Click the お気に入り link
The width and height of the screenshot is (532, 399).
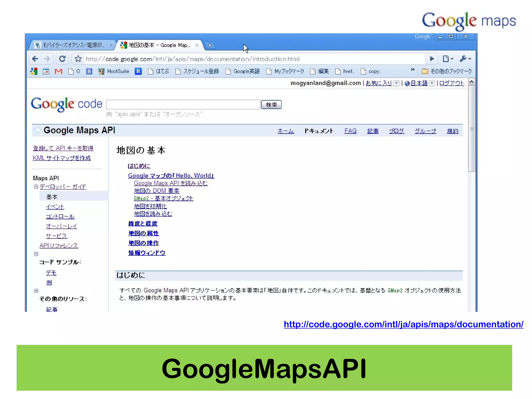(379, 83)
